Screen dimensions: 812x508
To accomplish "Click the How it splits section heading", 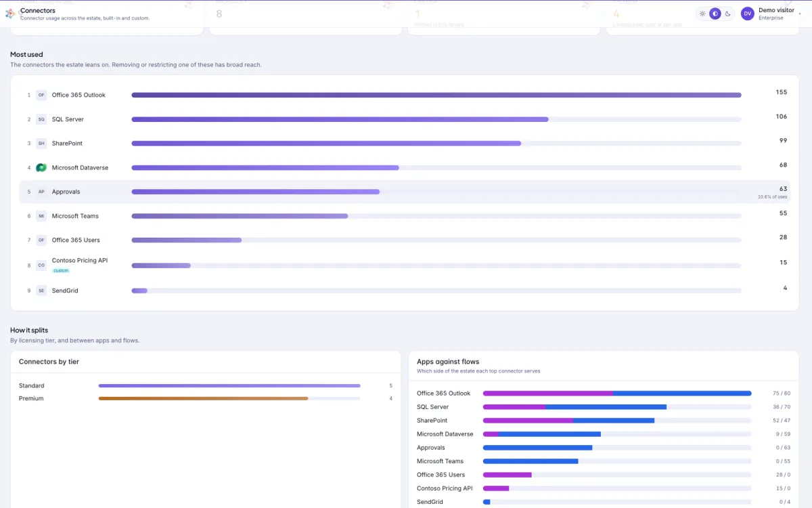I will (29, 331).
